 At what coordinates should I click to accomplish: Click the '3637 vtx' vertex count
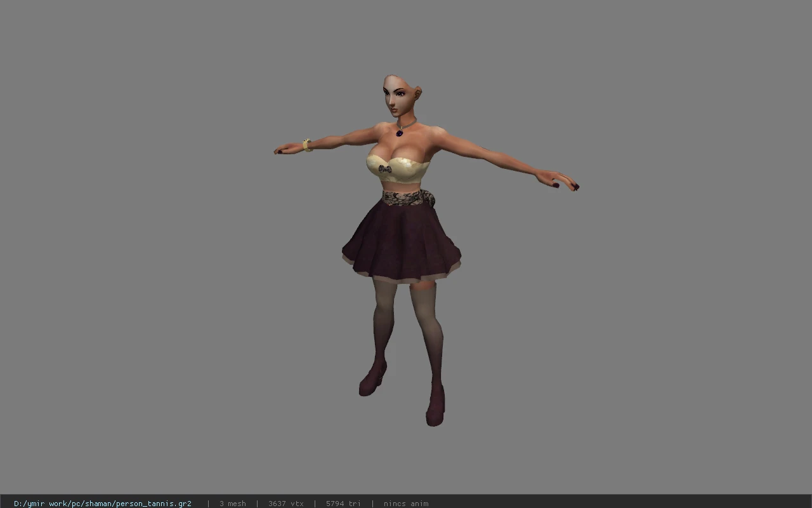click(286, 504)
